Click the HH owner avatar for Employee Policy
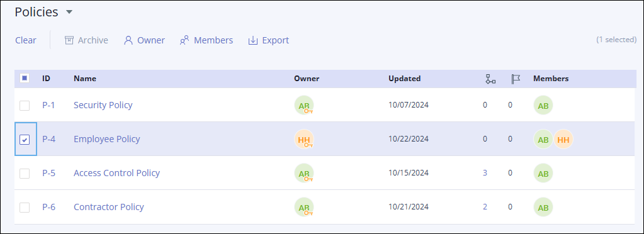644x234 pixels. 304,139
